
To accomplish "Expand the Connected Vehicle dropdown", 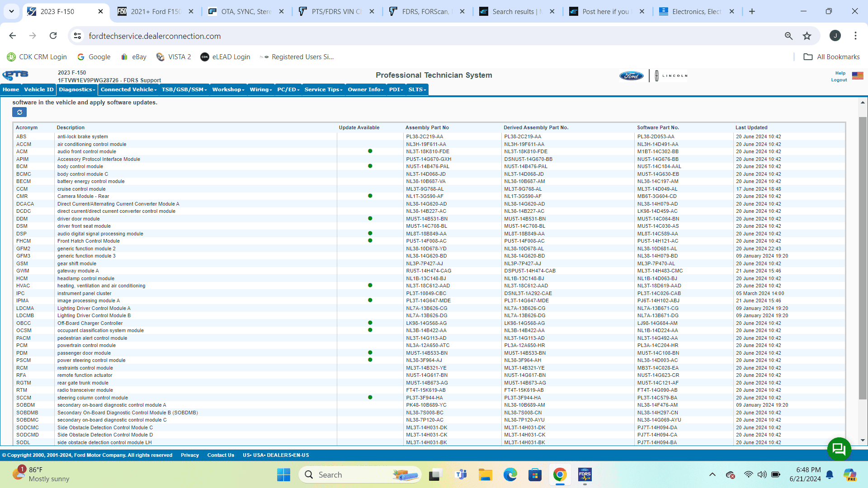I will point(128,89).
